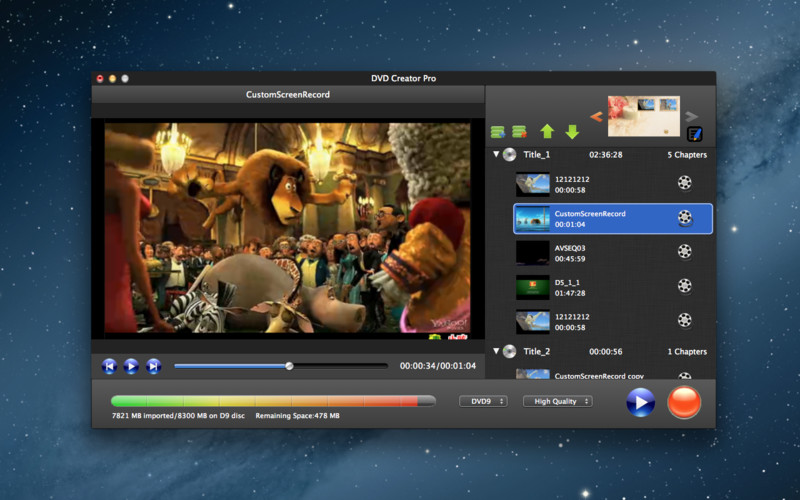Image resolution: width=800 pixels, height=500 pixels.
Task: Select thumbnail of DS_1_1 clip
Action: (533, 287)
